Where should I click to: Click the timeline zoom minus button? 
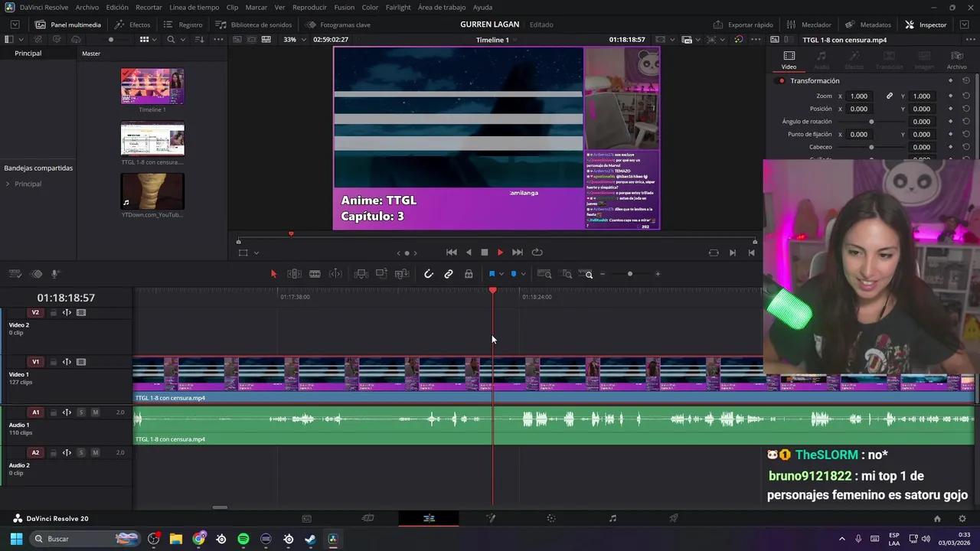[603, 274]
